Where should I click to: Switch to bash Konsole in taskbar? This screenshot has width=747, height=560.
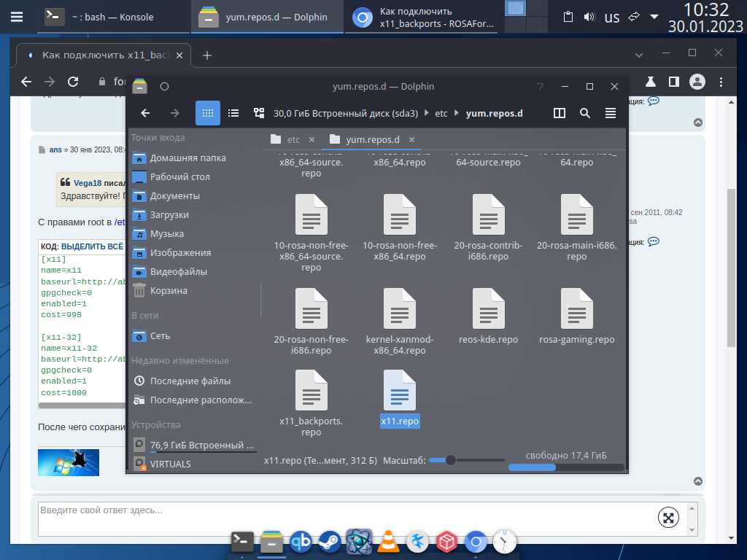pyautogui.click(x=113, y=17)
